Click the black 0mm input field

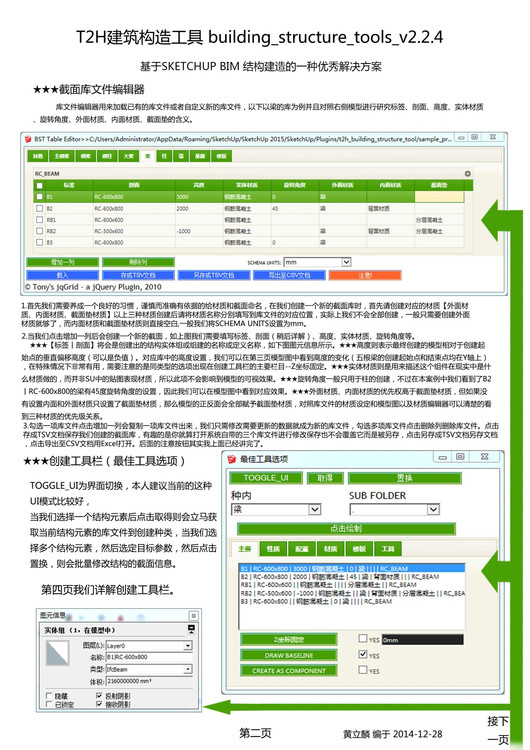[422, 640]
